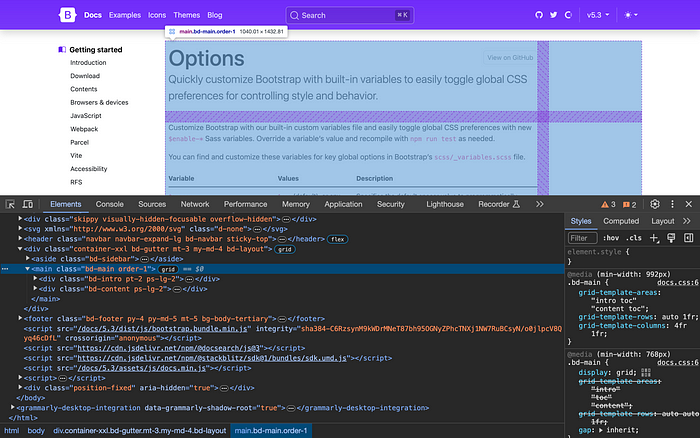The height and width of the screenshot is (438, 700).
Task: Expand the aside bd-sidebar node
Action: coord(28,258)
